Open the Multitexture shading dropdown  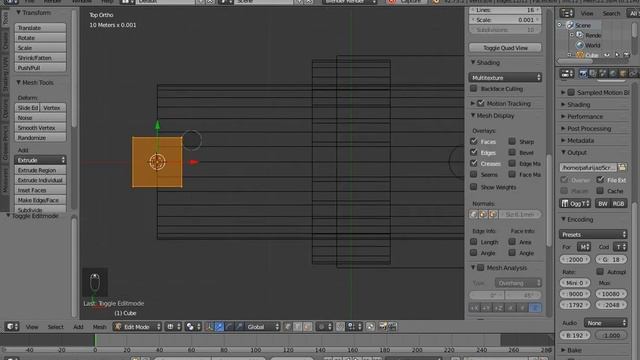(x=505, y=77)
